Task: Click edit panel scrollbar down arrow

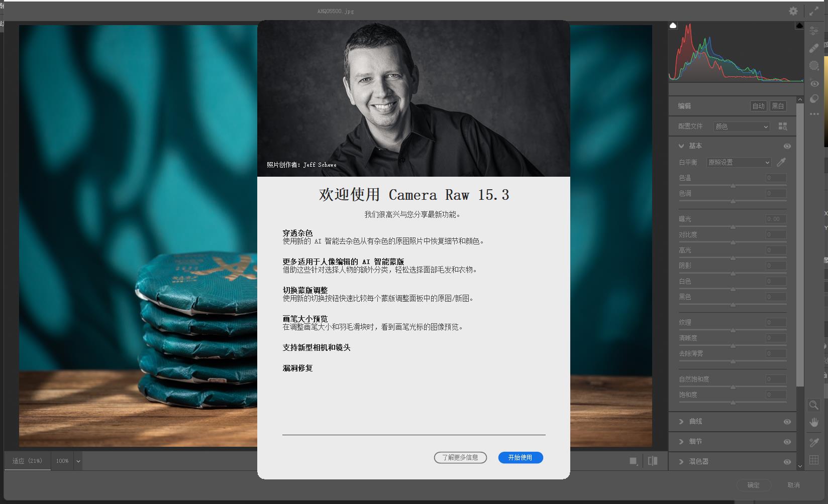Action: (800, 466)
